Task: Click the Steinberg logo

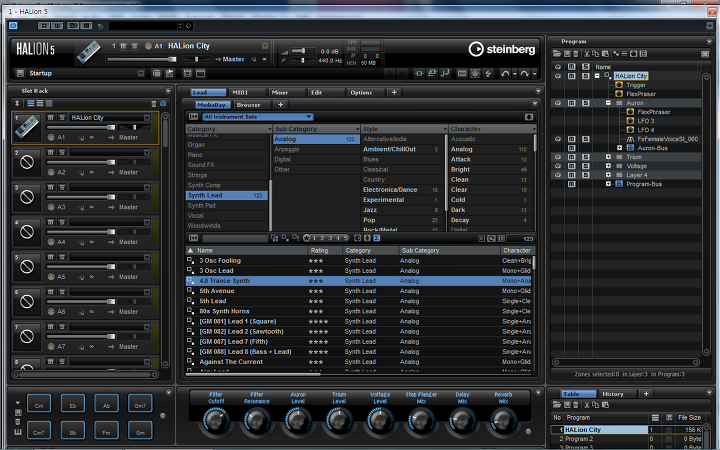Action: (502, 49)
